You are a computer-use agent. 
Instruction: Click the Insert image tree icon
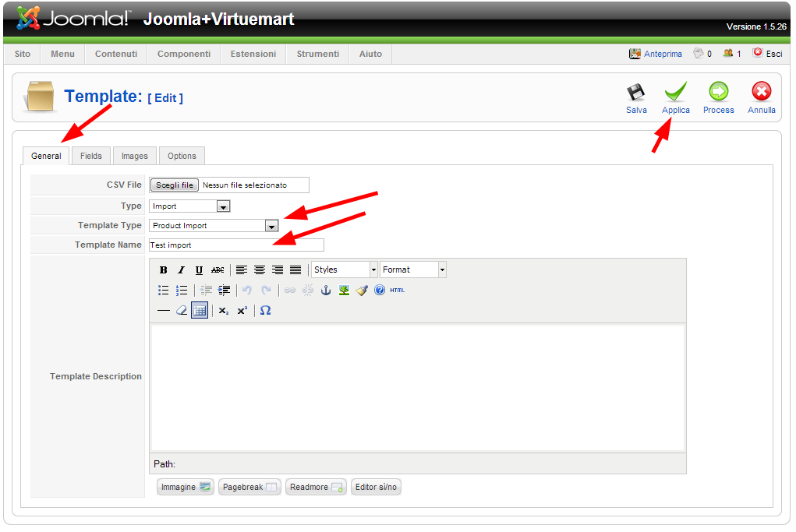coord(344,291)
